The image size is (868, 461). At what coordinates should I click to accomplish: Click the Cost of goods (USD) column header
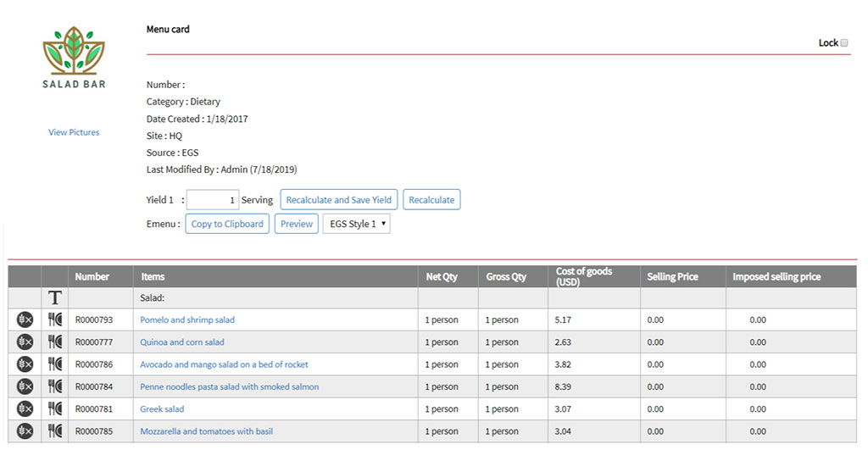coord(584,277)
